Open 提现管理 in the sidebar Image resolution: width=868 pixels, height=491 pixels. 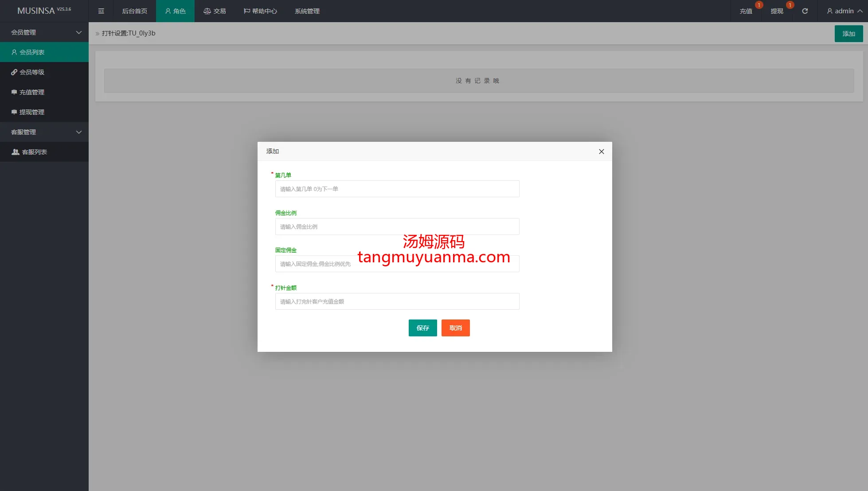coord(32,112)
